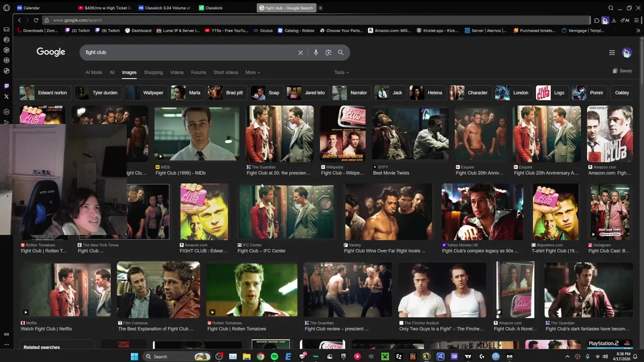This screenshot has height=362, width=644.
Task: Open the Watch Fight Club | Netflix thumbnail
Action: [x=65, y=289]
